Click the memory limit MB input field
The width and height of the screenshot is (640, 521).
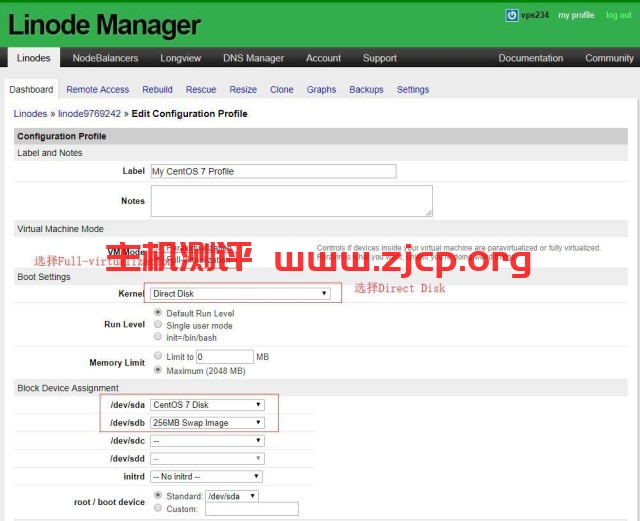225,356
